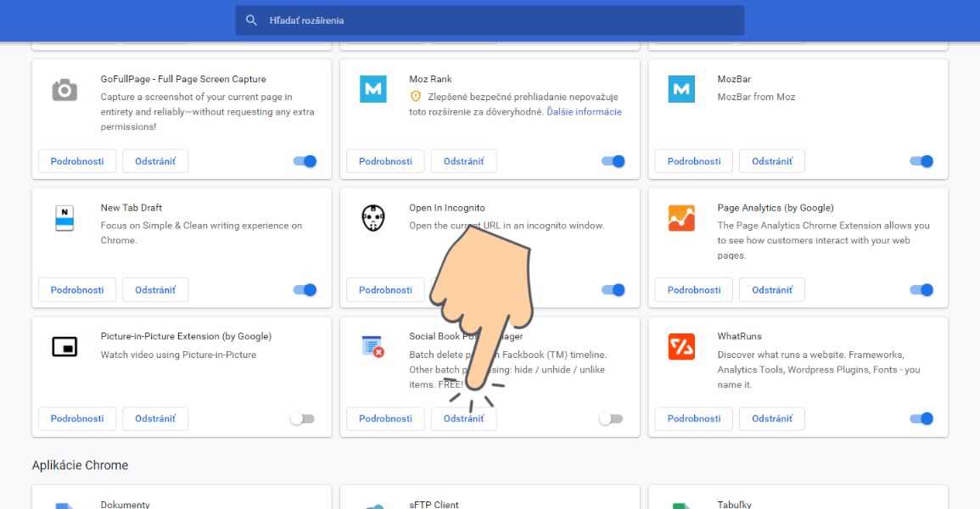Click the Page Analytics chart icon
This screenshot has width=980, height=509.
(x=681, y=218)
